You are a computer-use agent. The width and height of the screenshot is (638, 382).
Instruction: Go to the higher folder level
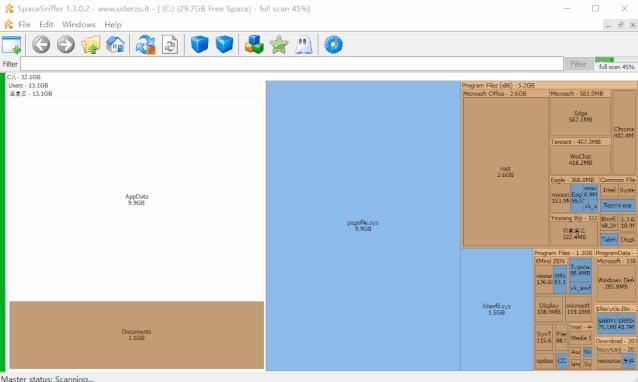[x=90, y=45]
